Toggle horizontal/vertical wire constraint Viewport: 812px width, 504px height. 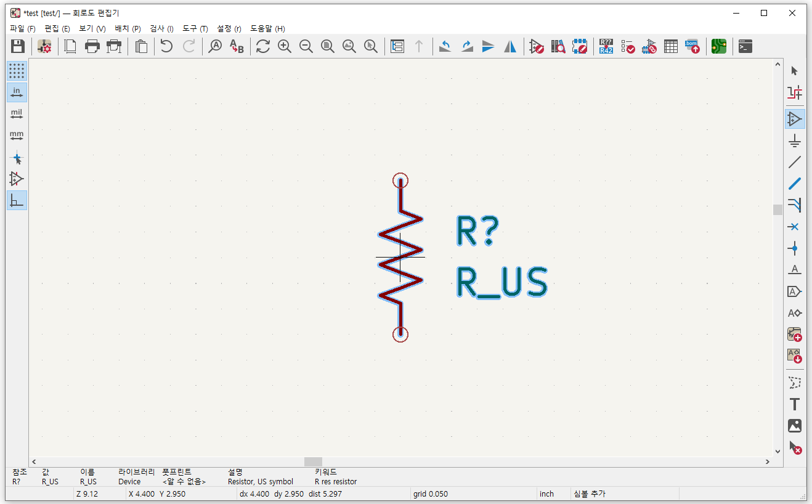click(x=17, y=200)
